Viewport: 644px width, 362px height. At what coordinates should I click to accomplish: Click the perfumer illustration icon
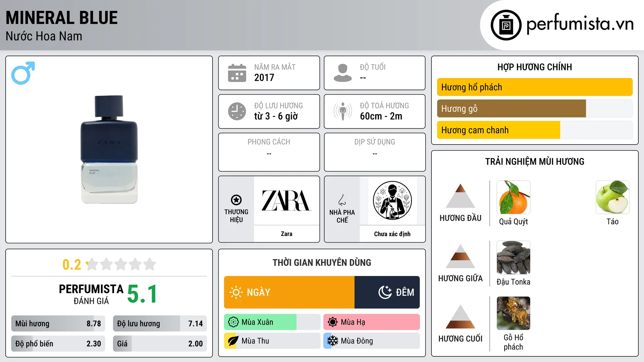pyautogui.click(x=392, y=200)
